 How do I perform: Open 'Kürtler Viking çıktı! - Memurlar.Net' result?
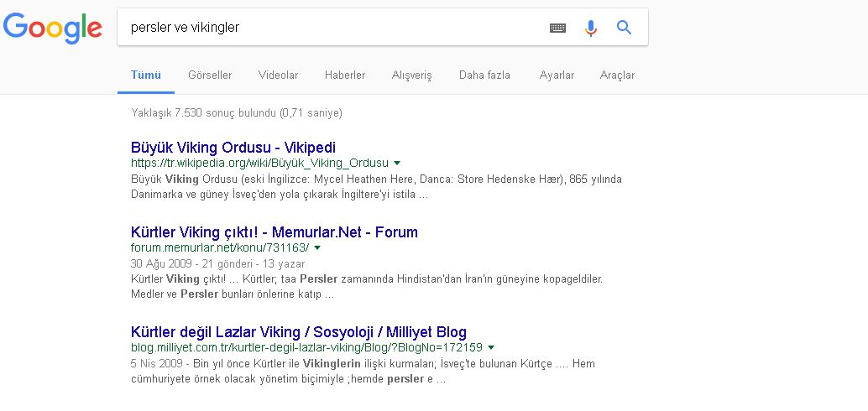(274, 232)
